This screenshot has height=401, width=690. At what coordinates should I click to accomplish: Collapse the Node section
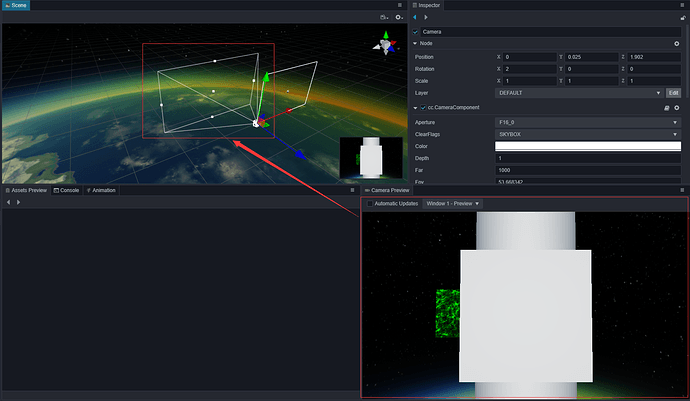tap(415, 44)
